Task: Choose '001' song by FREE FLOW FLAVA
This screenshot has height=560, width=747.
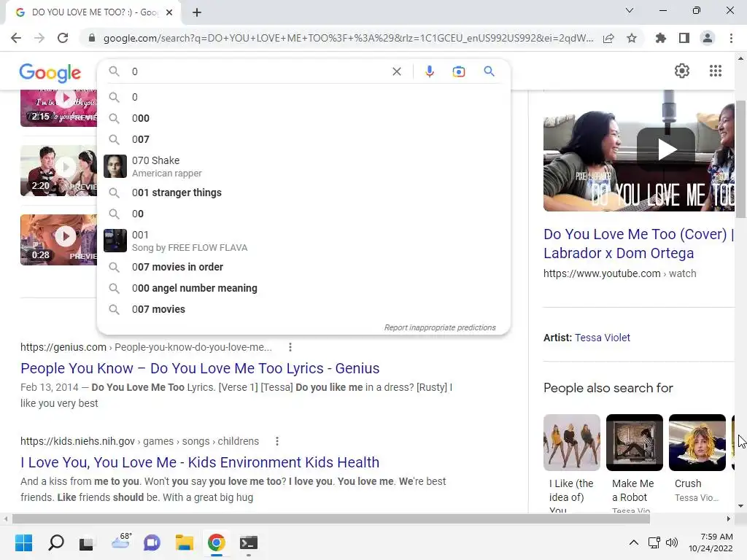Action: click(303, 241)
